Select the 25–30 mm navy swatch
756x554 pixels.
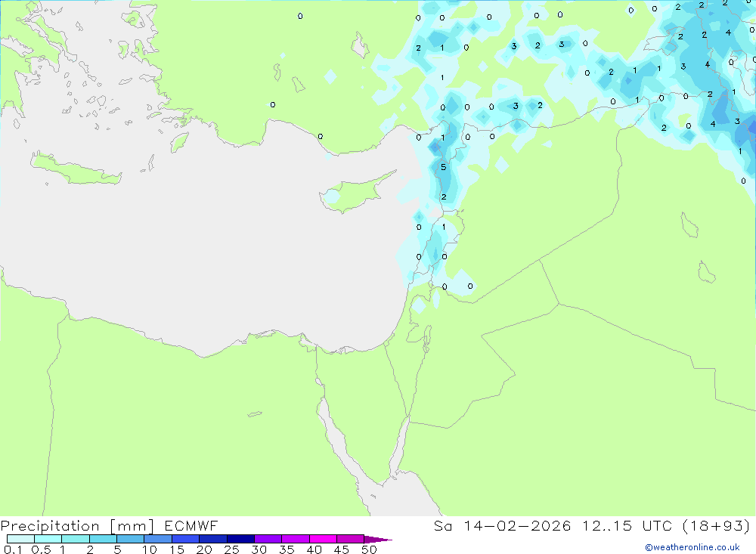pos(240,539)
